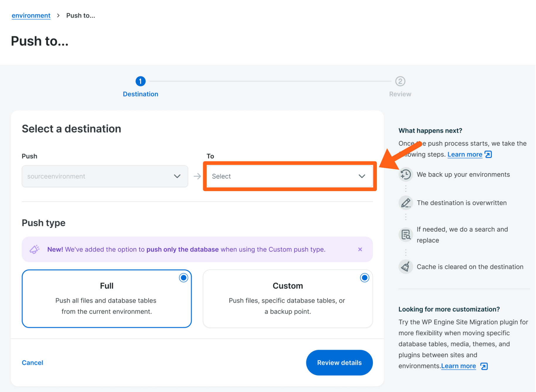This screenshot has height=392, width=536.
Task: Open the environment breadcrumb link
Action: click(31, 16)
